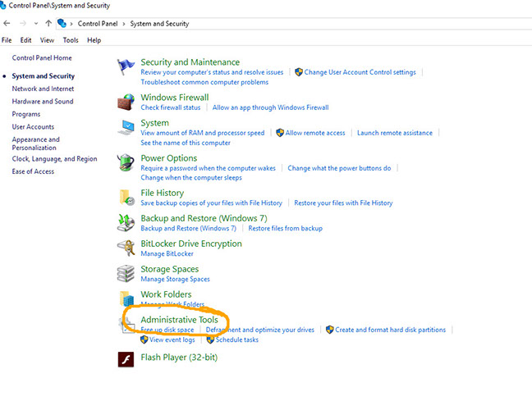Click the Storage Spaces drives icon
532x401 pixels.
click(126, 273)
